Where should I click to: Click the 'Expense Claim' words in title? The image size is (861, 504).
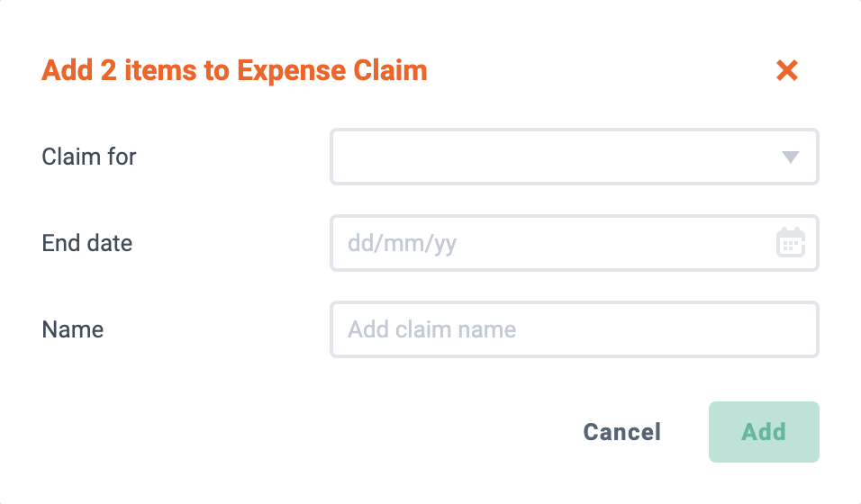332,70
